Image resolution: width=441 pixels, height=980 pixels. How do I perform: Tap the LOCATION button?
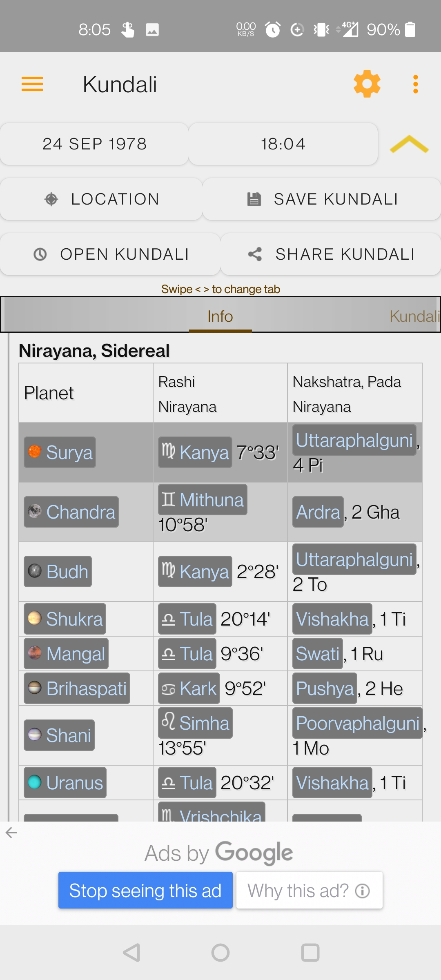point(101,199)
